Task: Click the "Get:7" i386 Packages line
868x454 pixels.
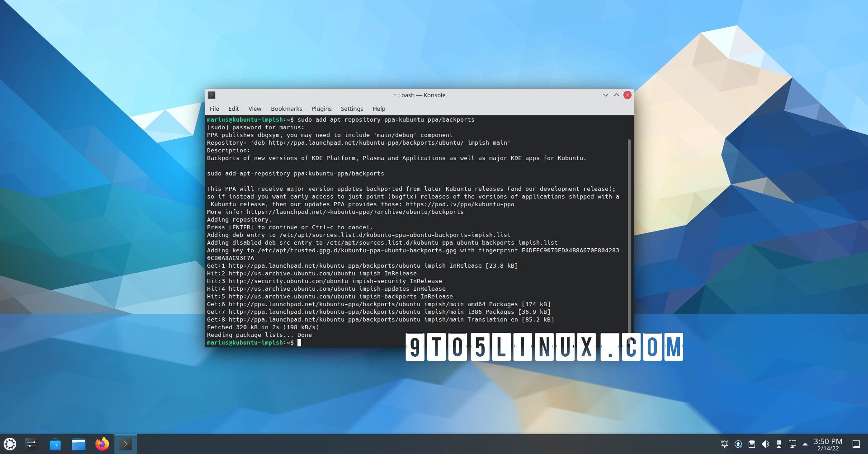Action: [x=379, y=312]
